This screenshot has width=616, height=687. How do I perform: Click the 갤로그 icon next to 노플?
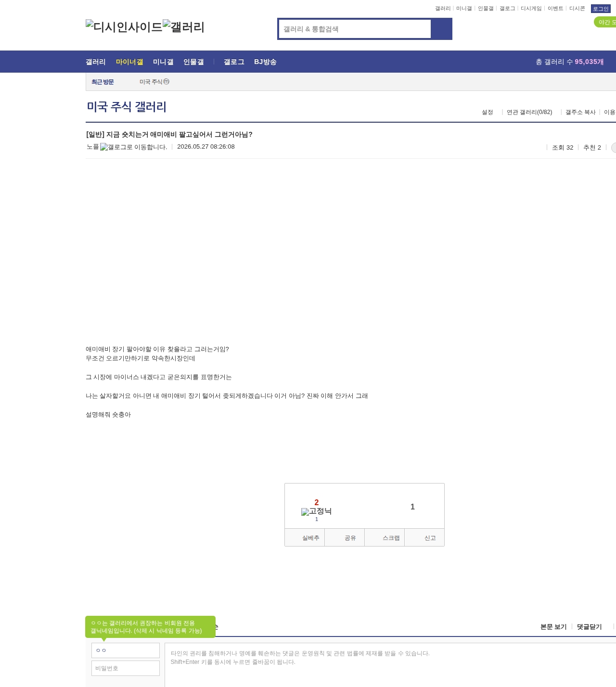[x=133, y=147]
